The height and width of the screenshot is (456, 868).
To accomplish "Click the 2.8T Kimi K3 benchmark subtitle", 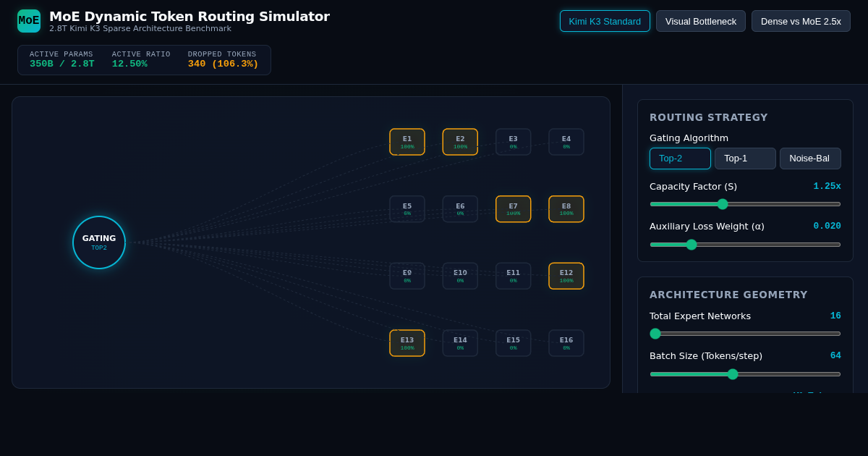I will point(140,29).
